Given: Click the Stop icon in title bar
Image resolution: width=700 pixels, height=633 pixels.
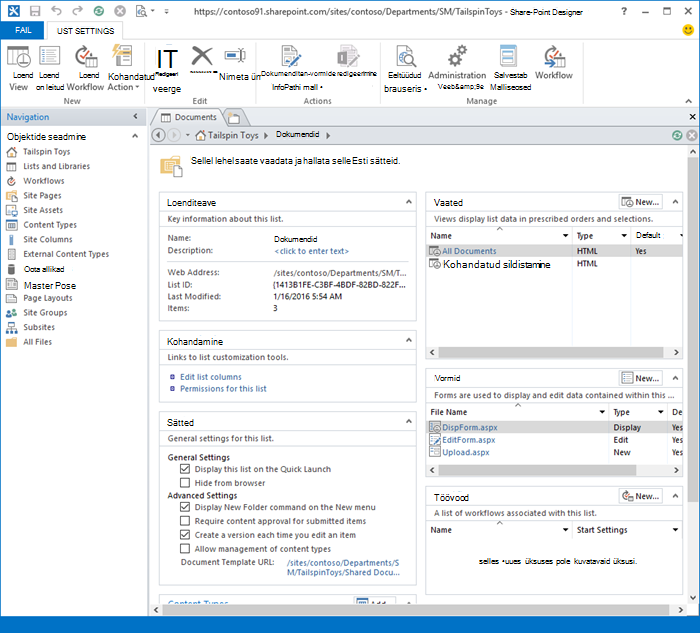Looking at the screenshot, I should [120, 11].
